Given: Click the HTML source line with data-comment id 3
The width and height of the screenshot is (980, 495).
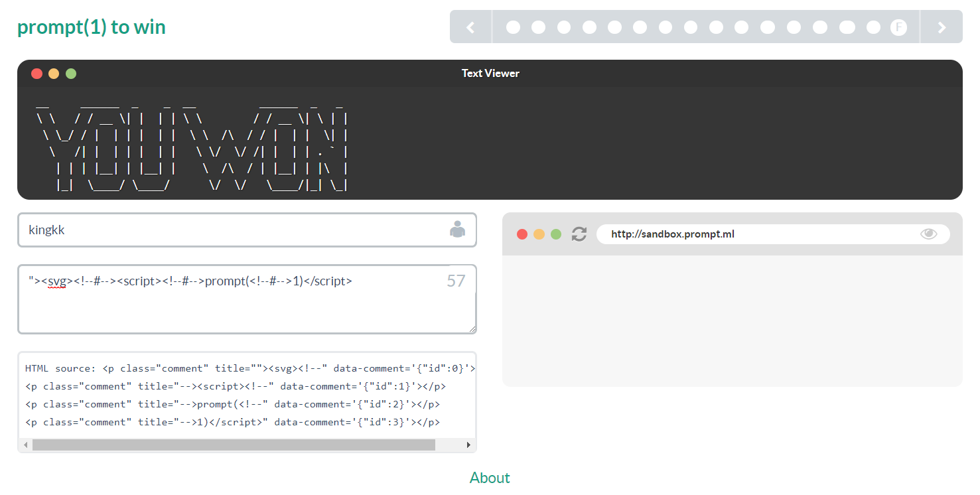Looking at the screenshot, I should [x=232, y=422].
